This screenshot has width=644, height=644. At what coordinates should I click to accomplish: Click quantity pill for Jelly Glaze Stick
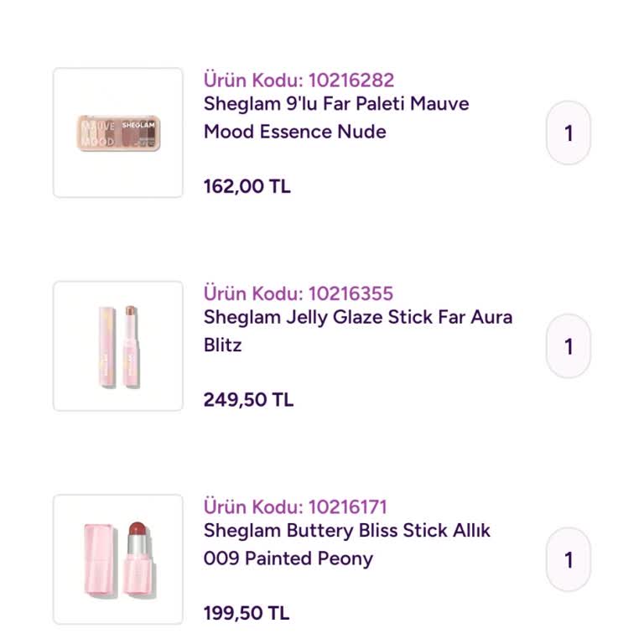[x=569, y=345]
